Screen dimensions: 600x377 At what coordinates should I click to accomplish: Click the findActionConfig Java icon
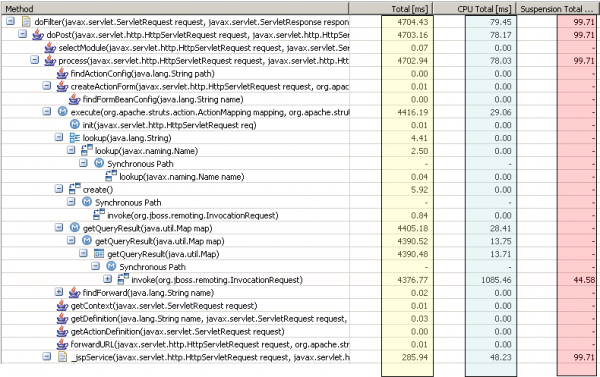(62, 73)
